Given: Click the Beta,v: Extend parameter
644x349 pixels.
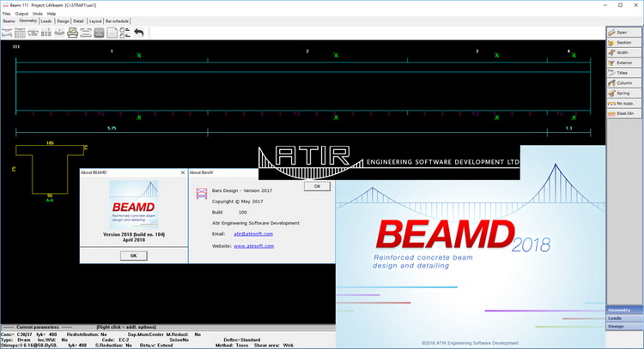Looking at the screenshot, I should tap(156, 346).
